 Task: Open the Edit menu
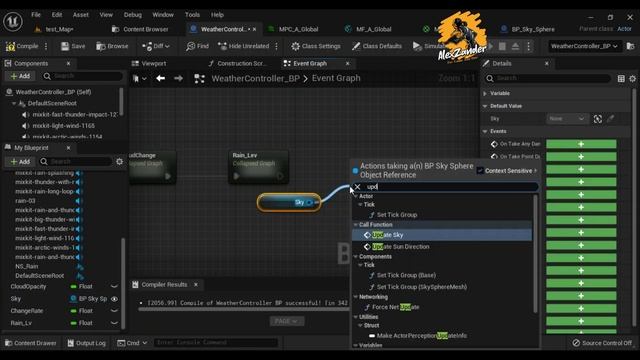57,15
